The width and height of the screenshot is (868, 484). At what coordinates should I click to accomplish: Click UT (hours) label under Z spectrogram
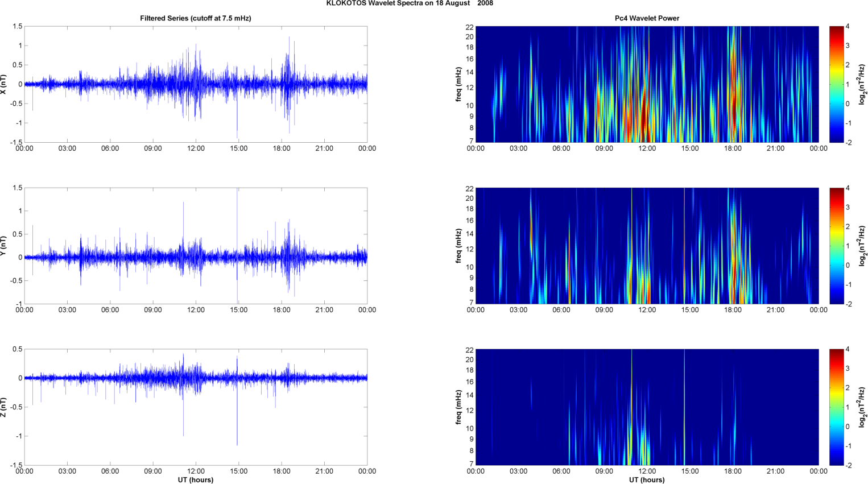click(647, 479)
